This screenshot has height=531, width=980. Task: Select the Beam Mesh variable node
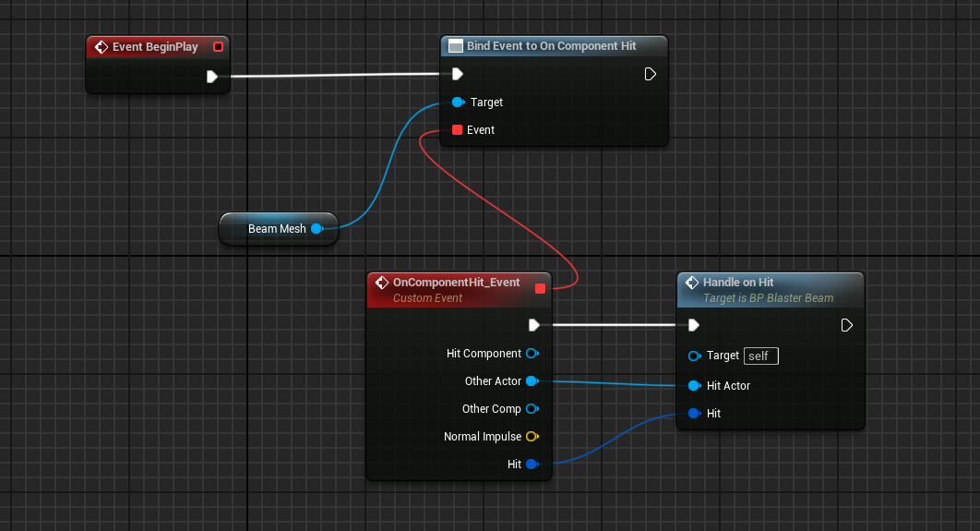click(x=275, y=228)
